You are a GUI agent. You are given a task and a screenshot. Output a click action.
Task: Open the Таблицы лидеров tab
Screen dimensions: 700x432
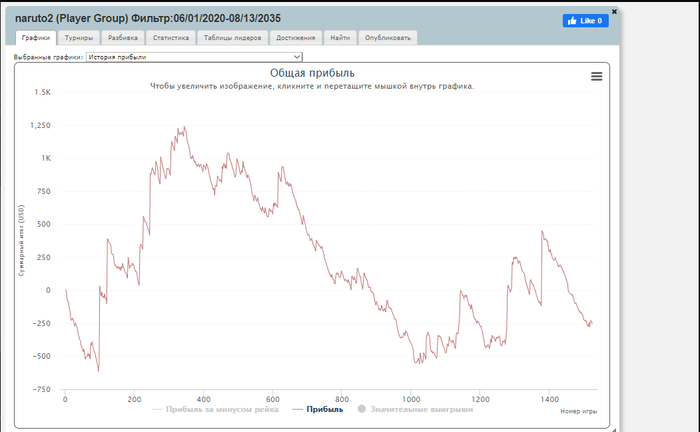pyautogui.click(x=232, y=38)
